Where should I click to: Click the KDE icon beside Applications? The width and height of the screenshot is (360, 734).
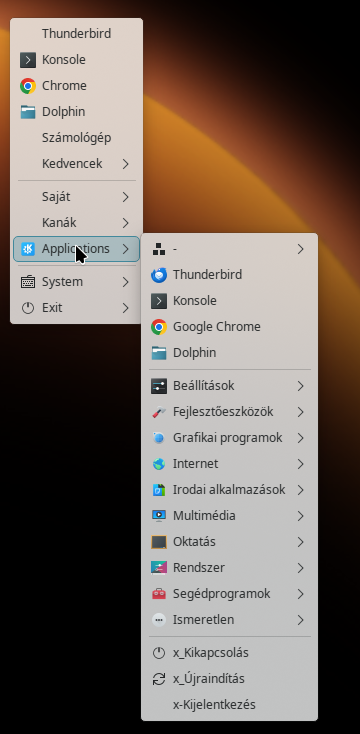point(28,249)
